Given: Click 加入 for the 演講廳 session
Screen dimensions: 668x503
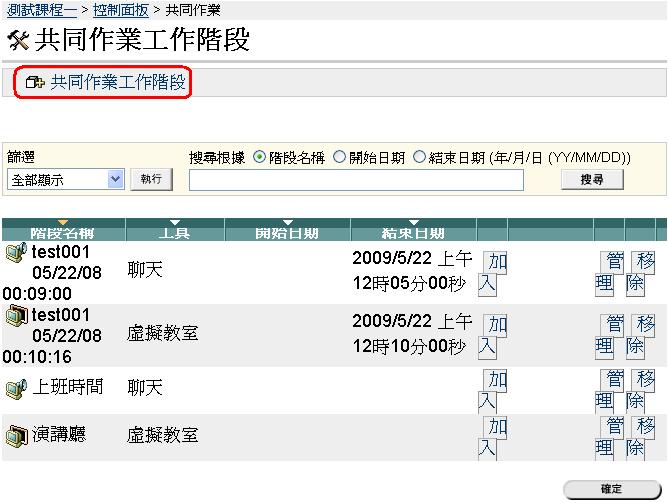Looking at the screenshot, I should (x=492, y=437).
